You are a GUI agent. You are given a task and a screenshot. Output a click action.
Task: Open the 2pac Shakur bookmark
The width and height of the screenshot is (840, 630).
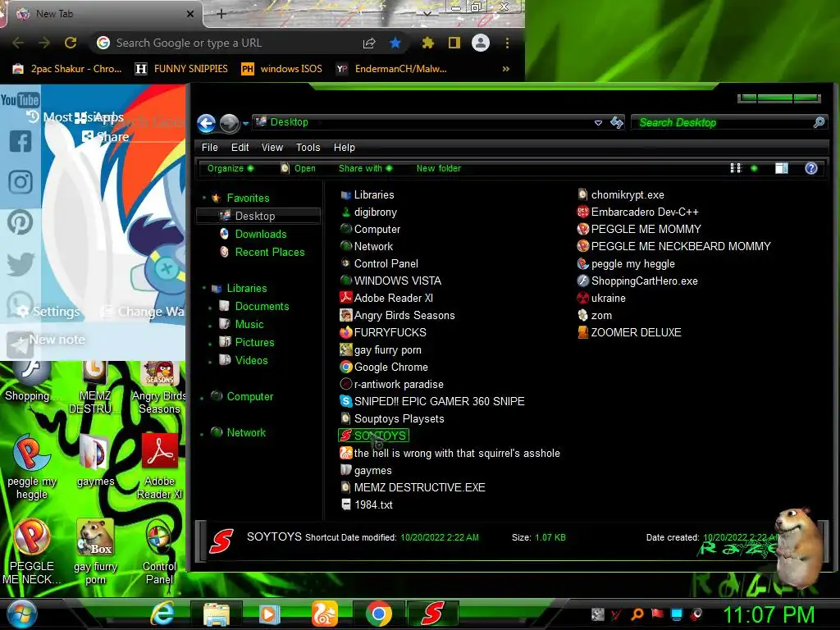(67, 69)
